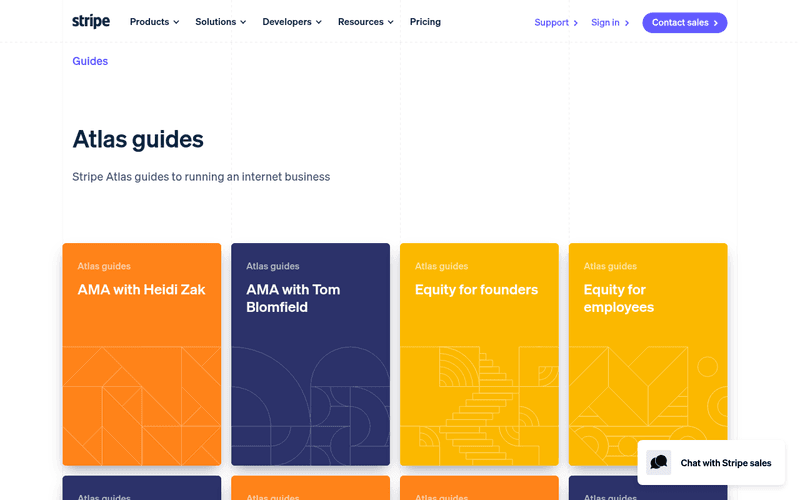Click the Contact sales button
800x500 pixels.
685,22
